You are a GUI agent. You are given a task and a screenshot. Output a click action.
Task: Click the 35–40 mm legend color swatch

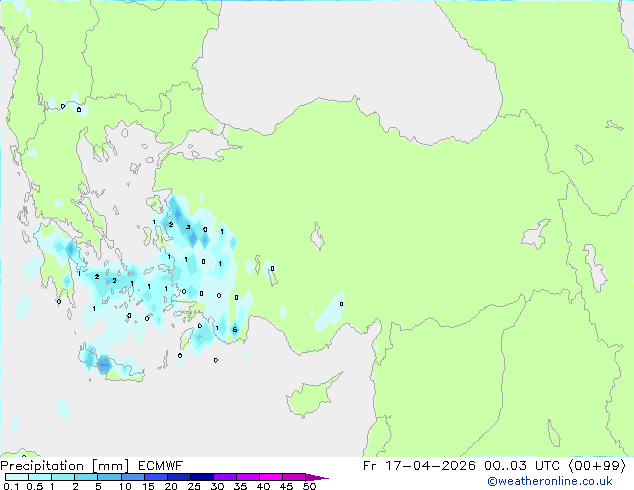pos(247,477)
